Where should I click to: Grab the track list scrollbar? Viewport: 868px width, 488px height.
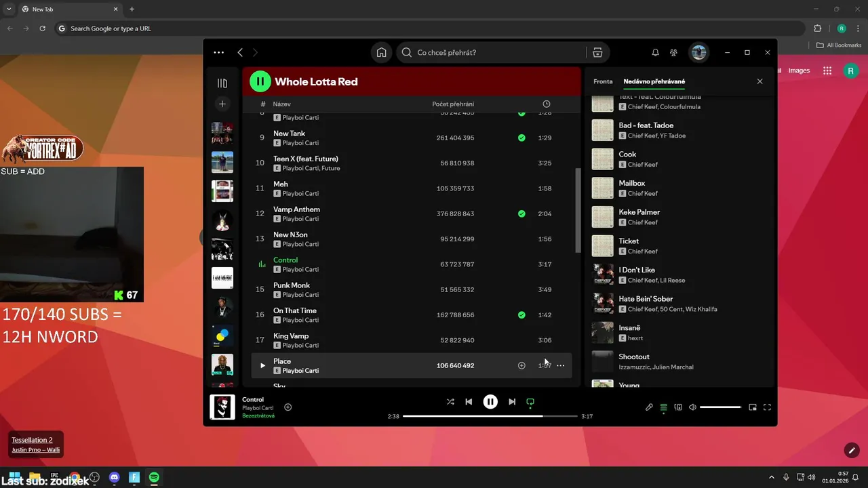point(578,210)
